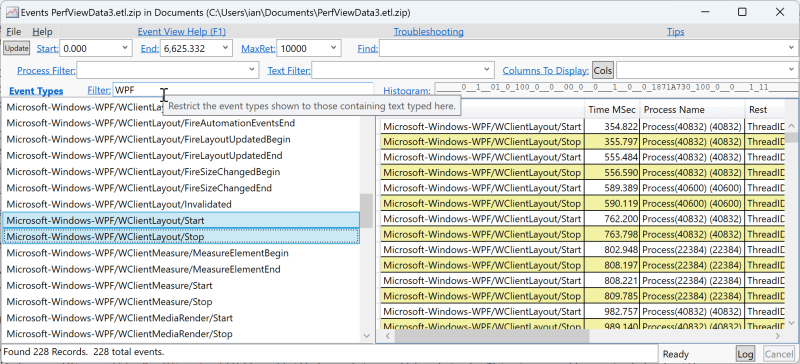Click the Process Name column header
The image size is (800, 364).
point(692,109)
